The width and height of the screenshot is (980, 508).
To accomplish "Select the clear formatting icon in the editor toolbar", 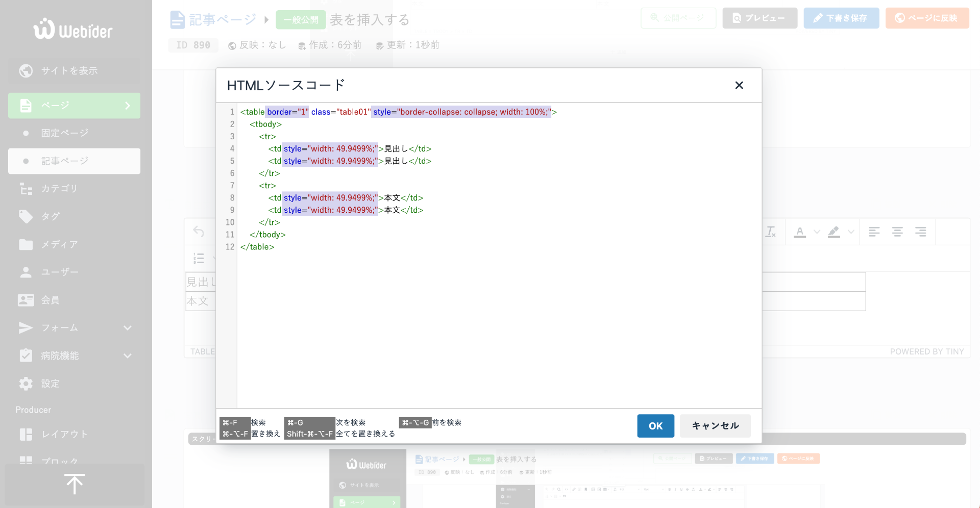I will [x=771, y=232].
